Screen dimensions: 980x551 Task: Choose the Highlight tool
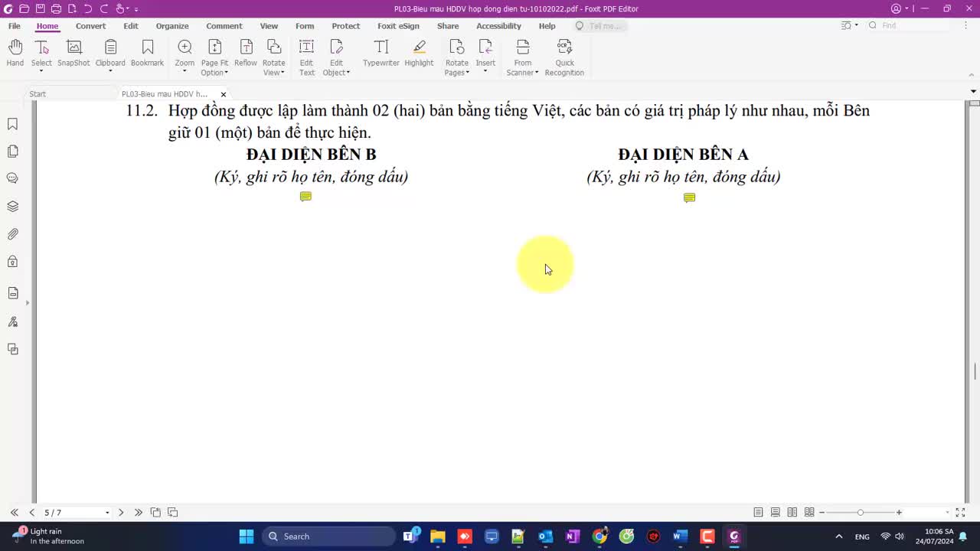(x=419, y=53)
